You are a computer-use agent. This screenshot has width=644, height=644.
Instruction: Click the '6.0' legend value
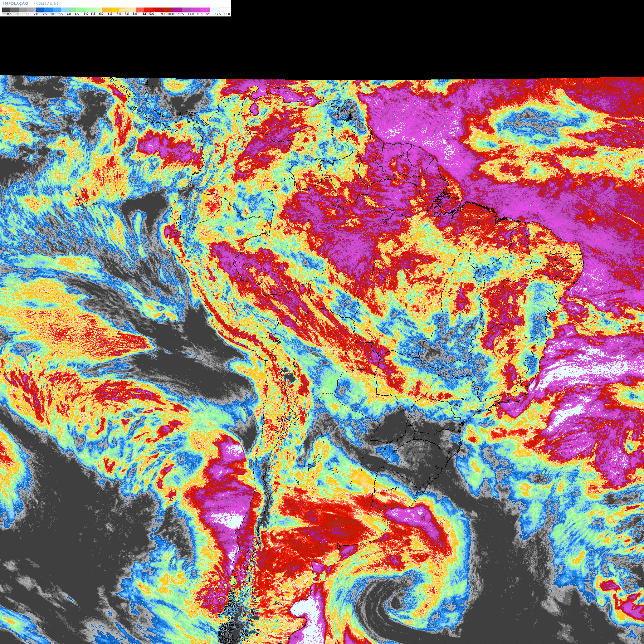coord(101,14)
